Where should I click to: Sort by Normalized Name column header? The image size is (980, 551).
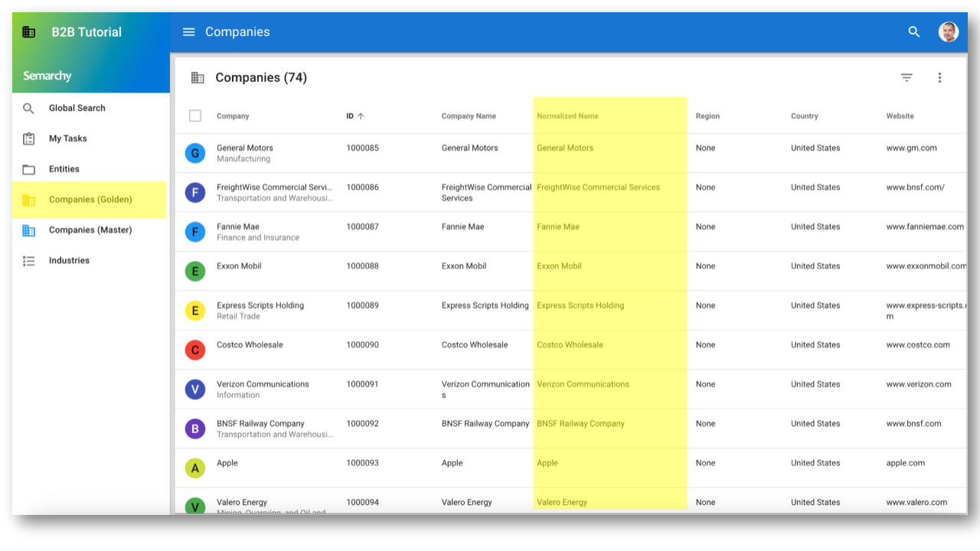click(x=567, y=116)
